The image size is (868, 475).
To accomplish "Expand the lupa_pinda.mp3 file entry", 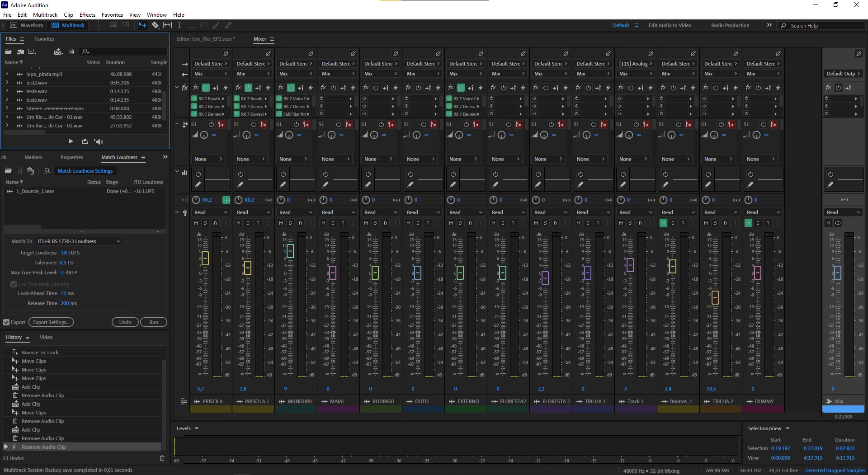I will click(x=7, y=74).
